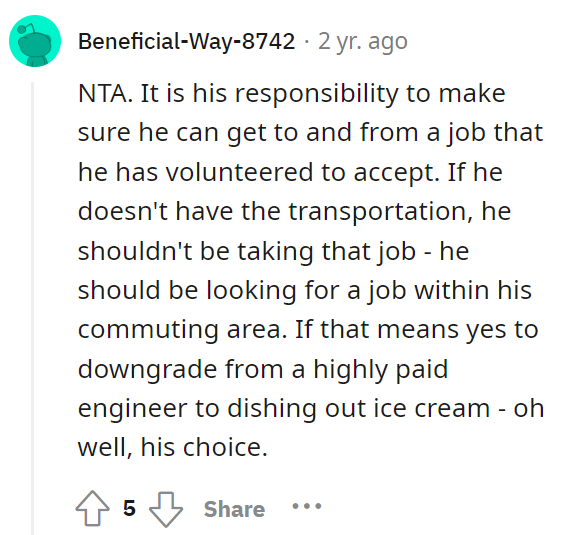Collapse the thread using the vertical line
571x535 pixels.
[32, 308]
